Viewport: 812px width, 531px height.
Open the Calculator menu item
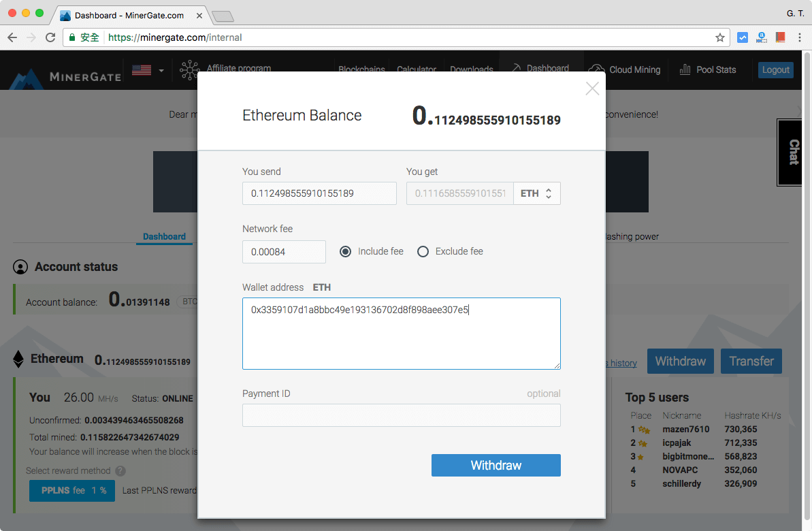(416, 69)
